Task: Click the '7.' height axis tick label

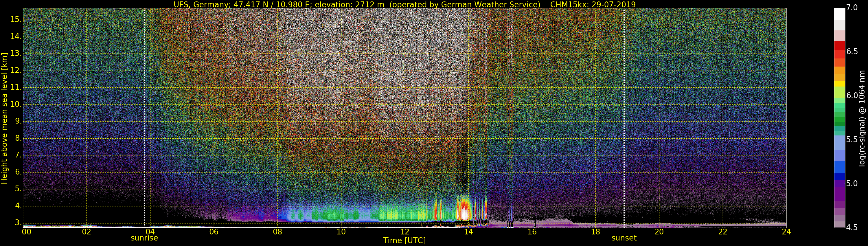Action: pyautogui.click(x=18, y=155)
